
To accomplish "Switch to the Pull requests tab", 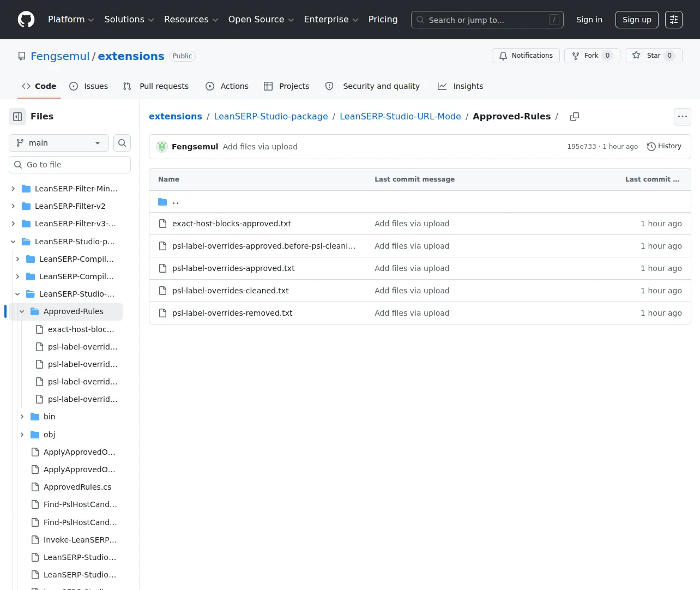I will [x=156, y=86].
